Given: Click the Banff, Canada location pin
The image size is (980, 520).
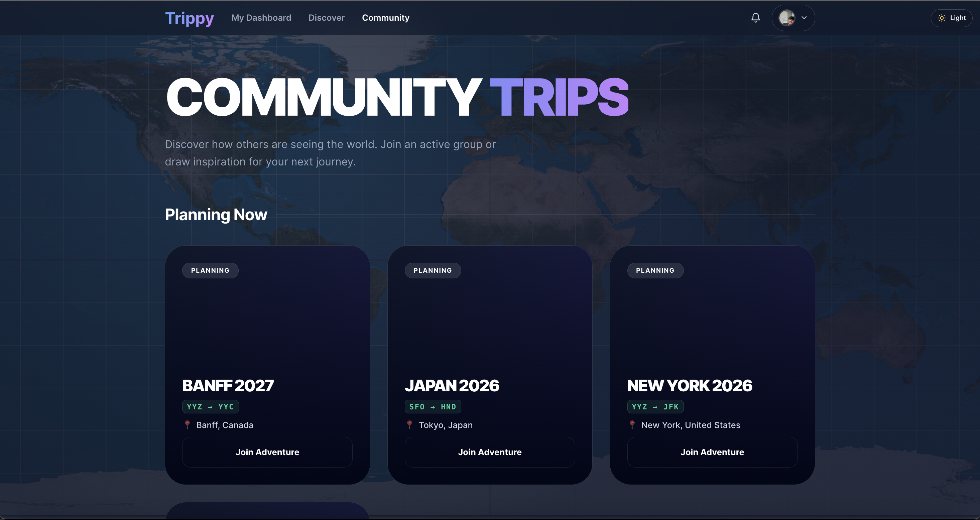Looking at the screenshot, I should [x=187, y=424].
